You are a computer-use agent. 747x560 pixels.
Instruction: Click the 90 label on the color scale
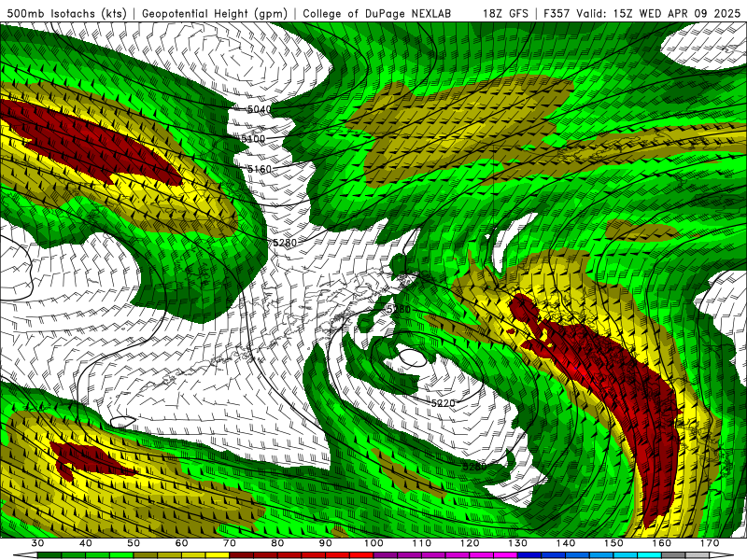(325, 543)
